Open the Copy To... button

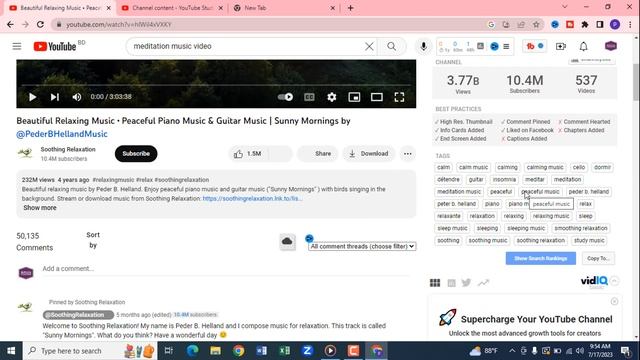point(598,258)
